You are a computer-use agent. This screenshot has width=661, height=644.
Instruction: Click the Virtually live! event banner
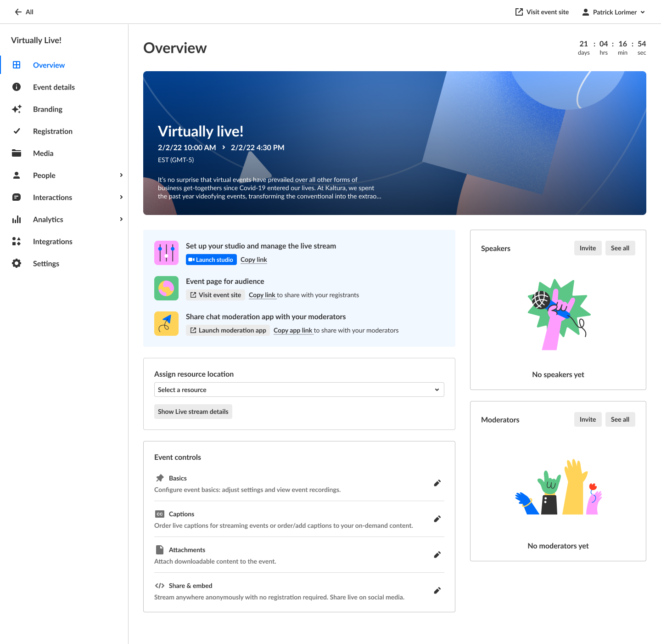[395, 143]
